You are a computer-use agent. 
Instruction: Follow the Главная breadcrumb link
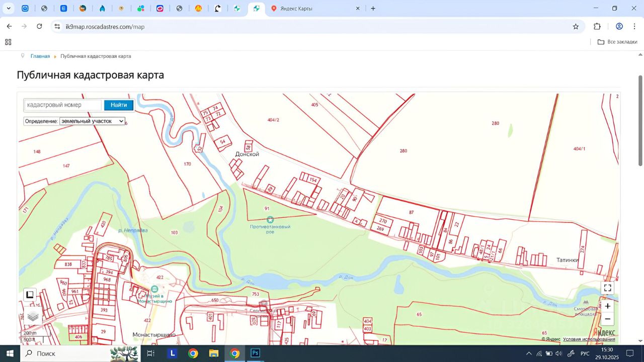(40, 56)
